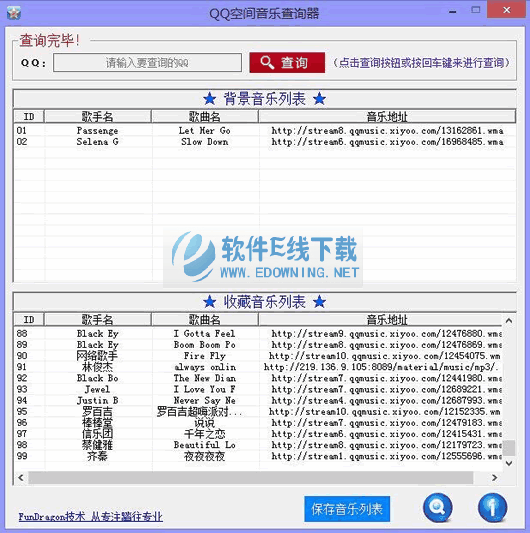Click artist 林俊杰 in favorites list
This screenshot has width=530, height=533.
(97, 367)
